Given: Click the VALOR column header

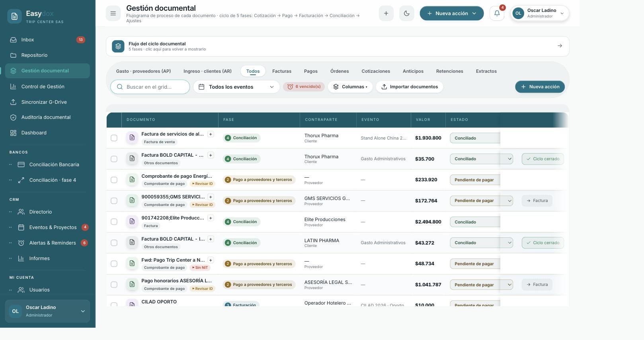Looking at the screenshot, I should pos(428,120).
